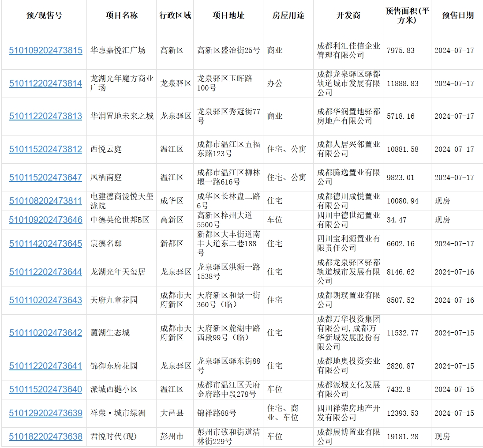Select project name 麓湖生态城

pos(110,333)
